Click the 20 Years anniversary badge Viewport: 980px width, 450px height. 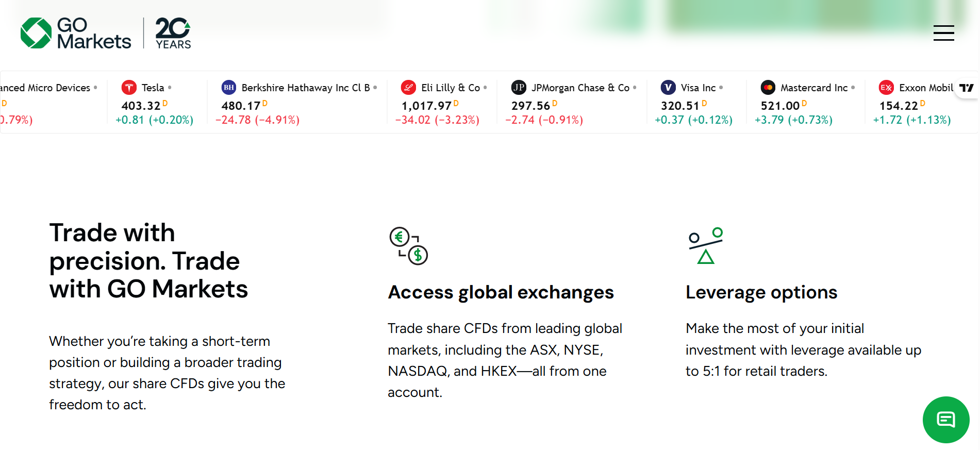(x=173, y=33)
